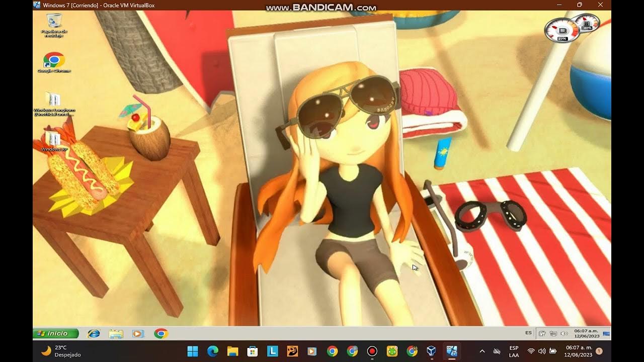
Task: Open the green app icon in host taskbar
Action: coord(392,351)
